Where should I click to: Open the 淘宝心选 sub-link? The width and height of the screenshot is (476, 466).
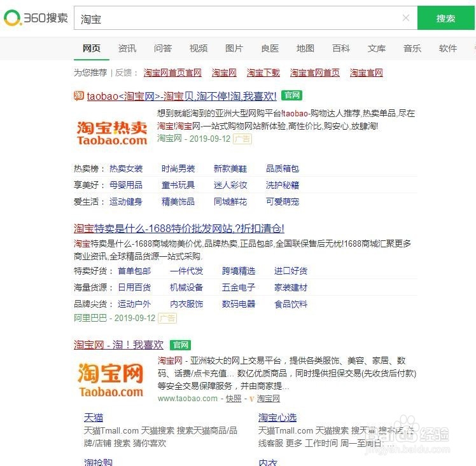tap(277, 418)
